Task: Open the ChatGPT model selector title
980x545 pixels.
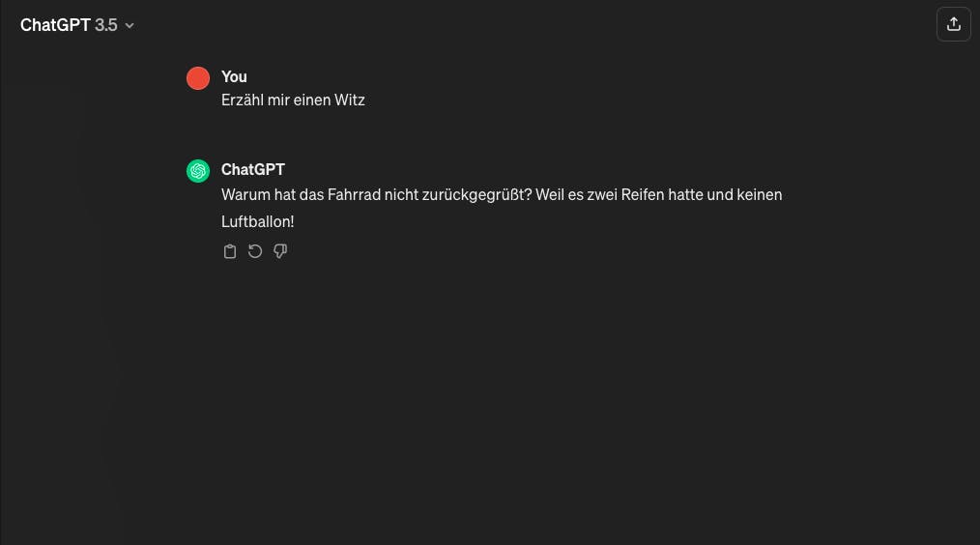Action: pos(77,25)
